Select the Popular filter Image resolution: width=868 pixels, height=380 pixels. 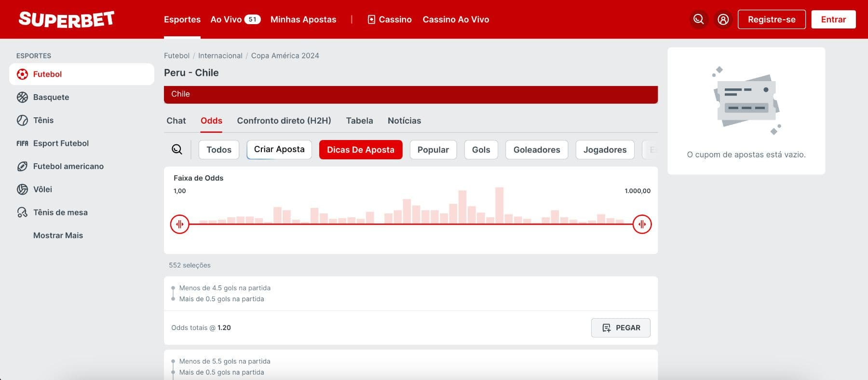coord(433,150)
